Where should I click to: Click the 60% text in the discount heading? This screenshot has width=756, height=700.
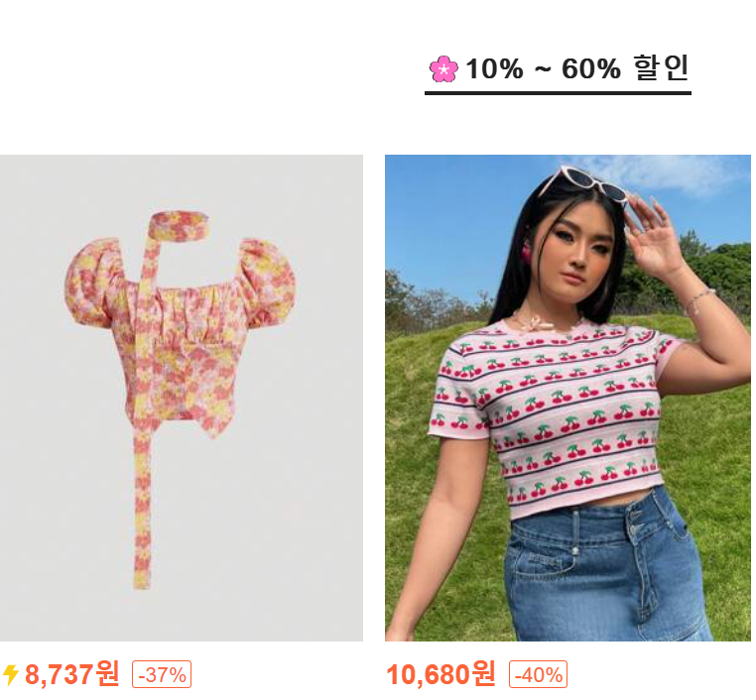click(591, 68)
